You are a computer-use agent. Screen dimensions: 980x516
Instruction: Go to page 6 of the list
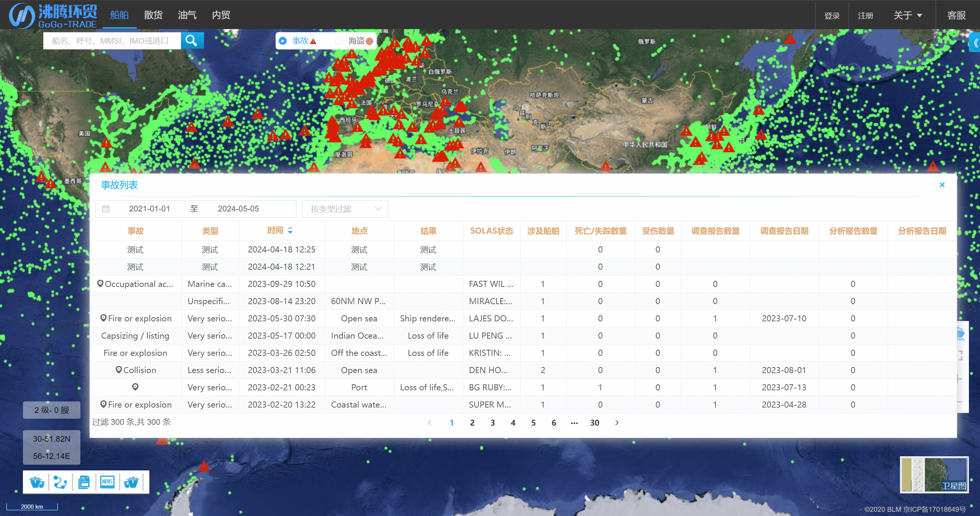click(x=554, y=423)
